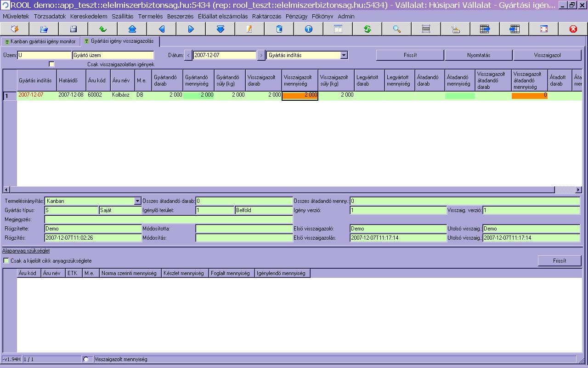Click the blue info circle toolbar icon
This screenshot has height=368, width=588.
click(x=309, y=29)
